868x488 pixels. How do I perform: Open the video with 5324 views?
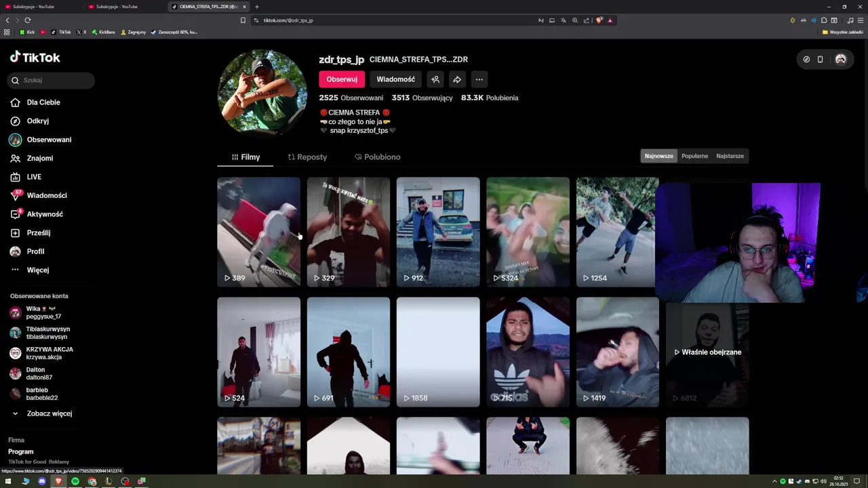point(528,232)
